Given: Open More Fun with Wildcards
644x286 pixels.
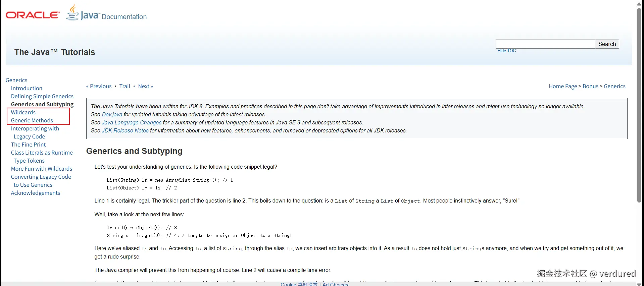Looking at the screenshot, I should coord(41,169).
